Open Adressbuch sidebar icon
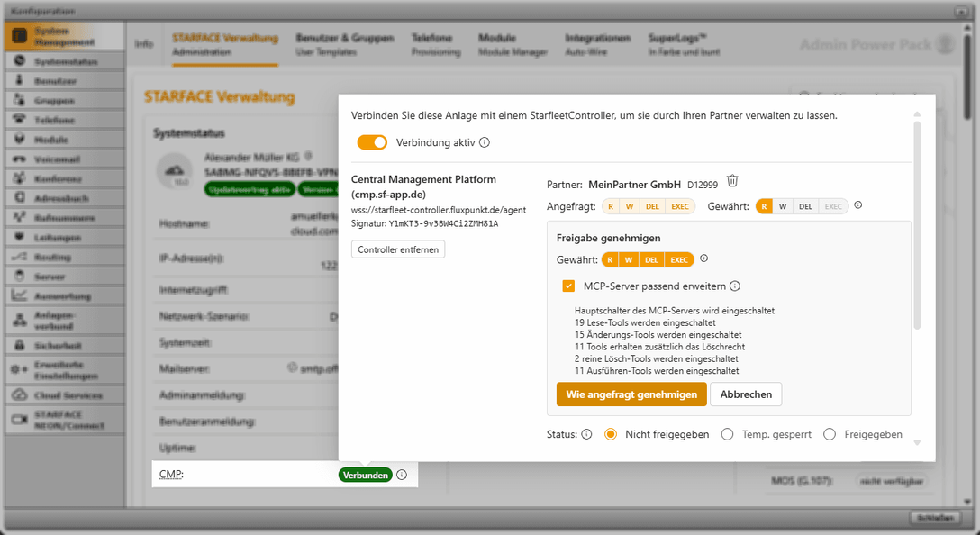The image size is (980, 535). (20, 197)
